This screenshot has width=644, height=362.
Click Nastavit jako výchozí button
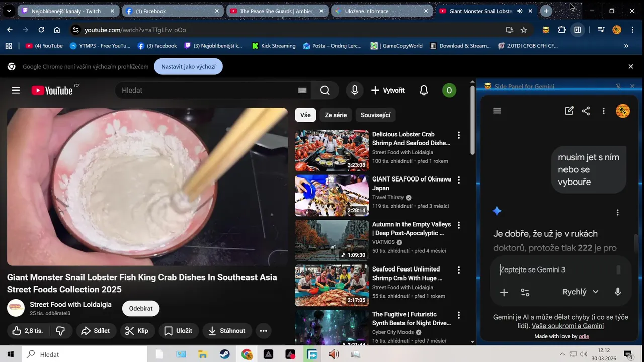point(188,66)
